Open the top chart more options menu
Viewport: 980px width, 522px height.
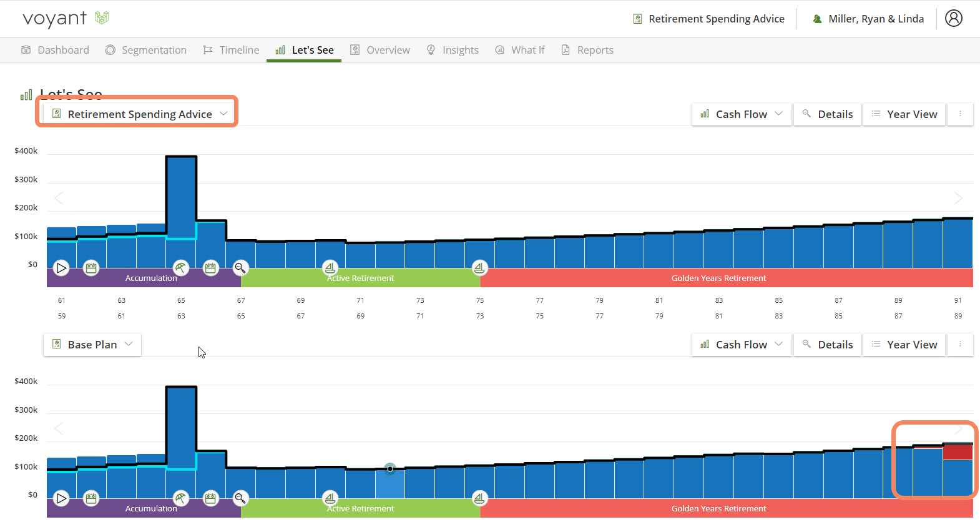(x=960, y=114)
